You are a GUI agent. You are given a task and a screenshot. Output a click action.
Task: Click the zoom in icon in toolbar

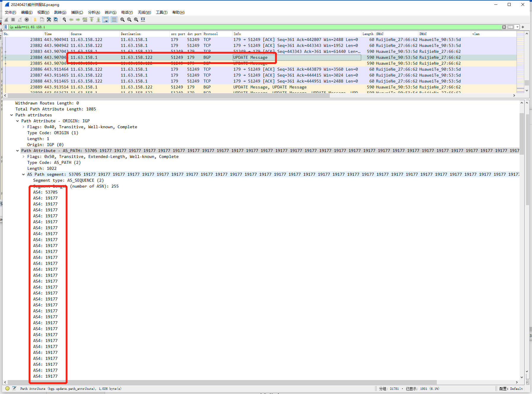[x=122, y=20]
